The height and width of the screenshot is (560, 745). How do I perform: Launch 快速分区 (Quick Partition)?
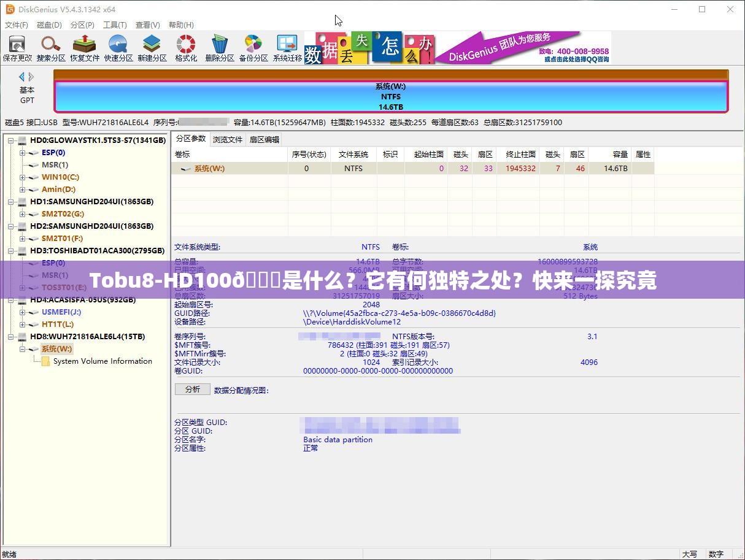(x=118, y=47)
